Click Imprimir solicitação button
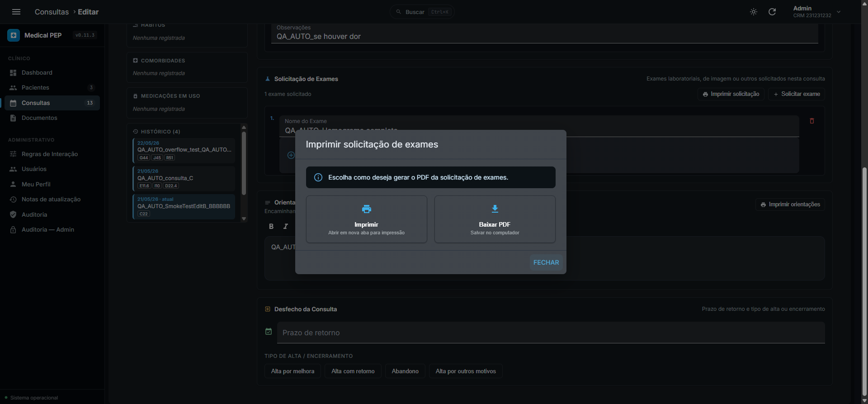868x404 pixels. click(731, 94)
